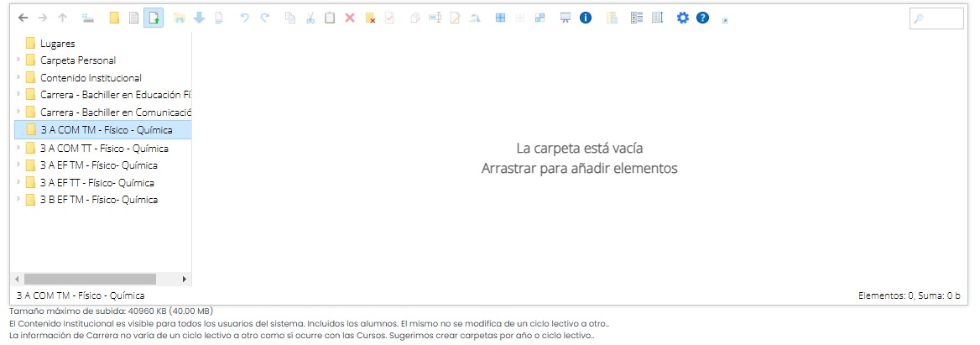Screen dimensions: 980x345
Task: Click the scrollbar right arrow in tree panel
Action: [x=185, y=279]
